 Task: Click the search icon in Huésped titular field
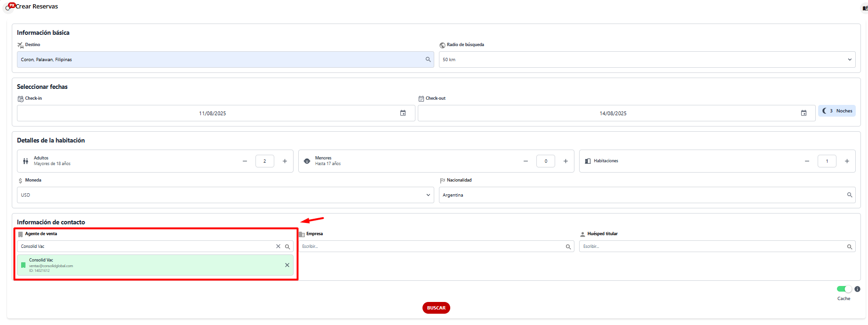850,247
